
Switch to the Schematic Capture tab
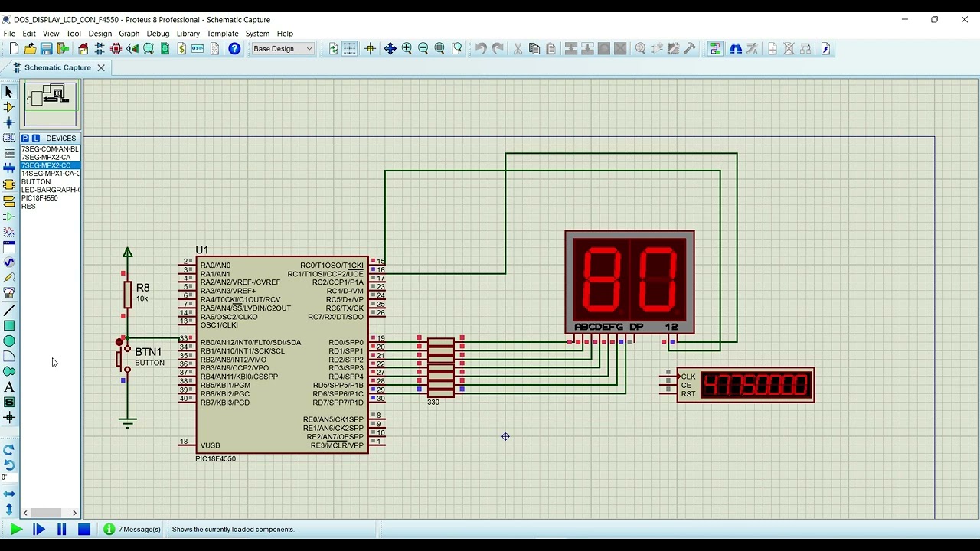click(x=57, y=67)
